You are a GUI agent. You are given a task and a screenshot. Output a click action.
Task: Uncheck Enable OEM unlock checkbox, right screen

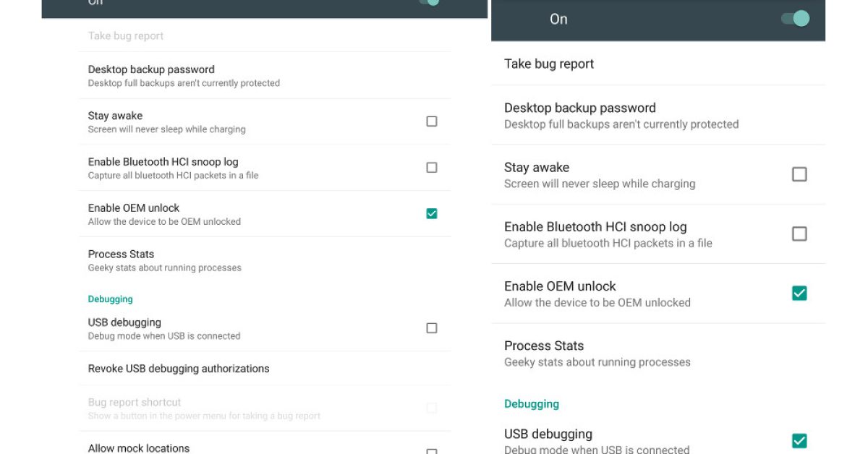coord(799,293)
